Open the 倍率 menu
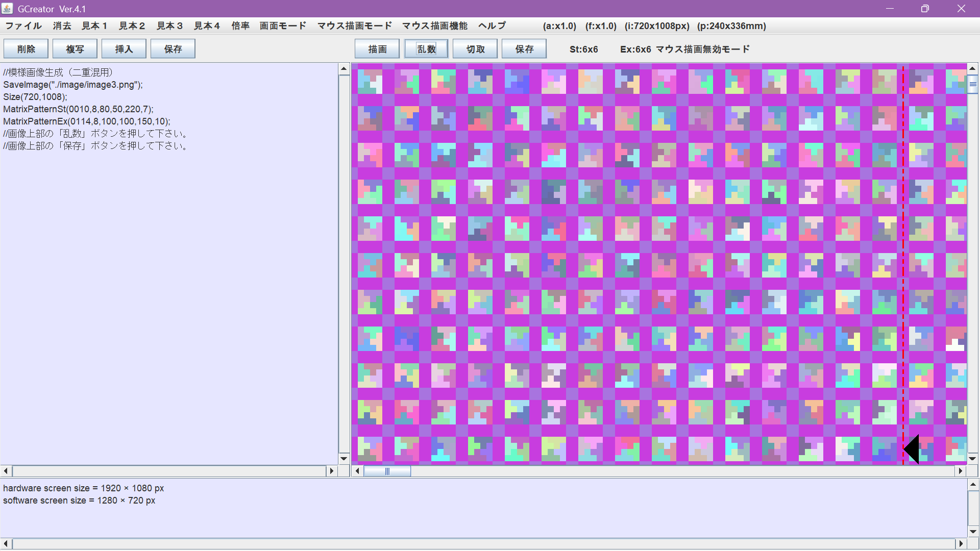Viewport: 980px width, 551px height. pos(240,26)
